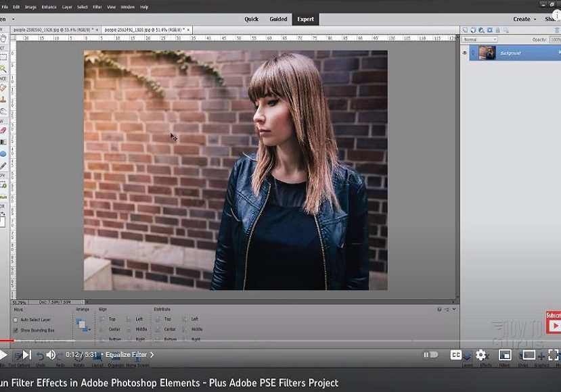Uncheck the Show Bounding Box option
The width and height of the screenshot is (561, 392).
click(16, 330)
